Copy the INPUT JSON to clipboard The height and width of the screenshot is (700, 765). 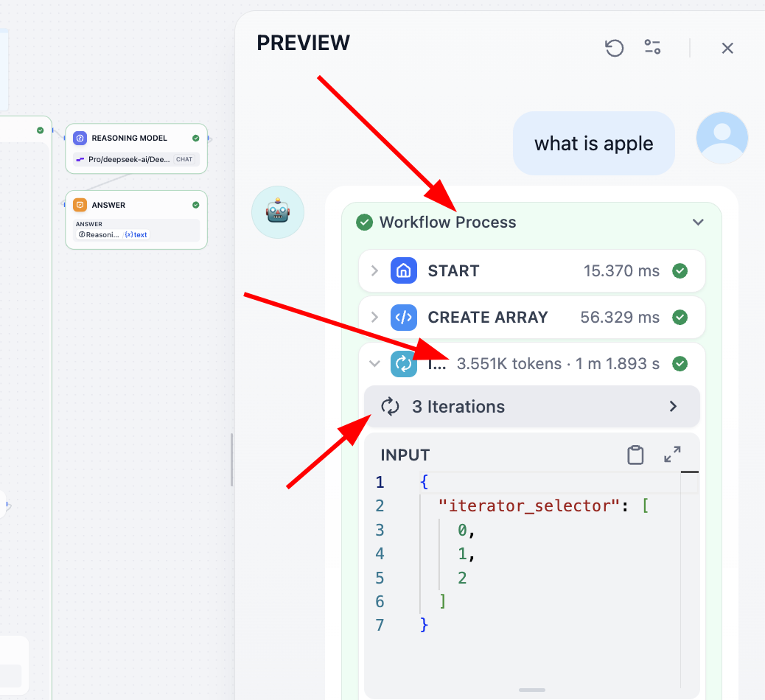point(635,455)
